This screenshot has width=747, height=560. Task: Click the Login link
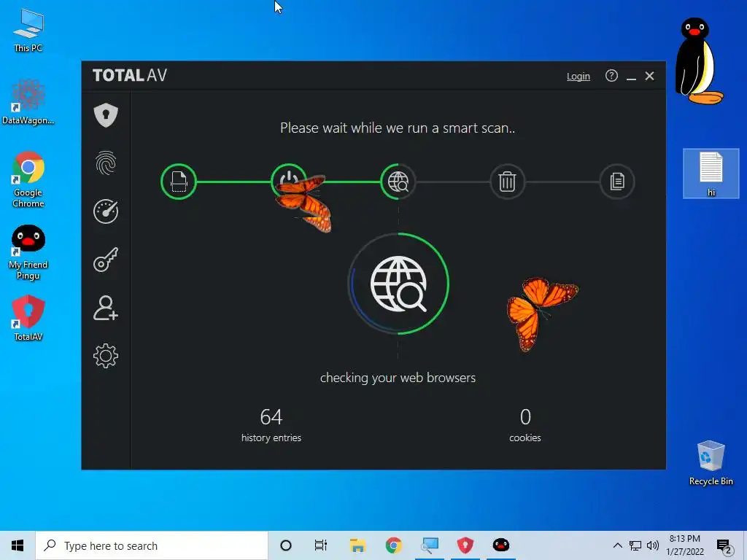coord(578,76)
